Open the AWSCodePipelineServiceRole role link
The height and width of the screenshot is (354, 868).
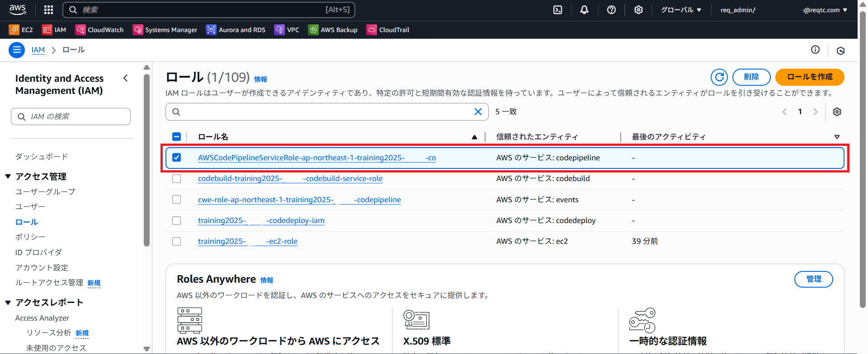tap(317, 158)
